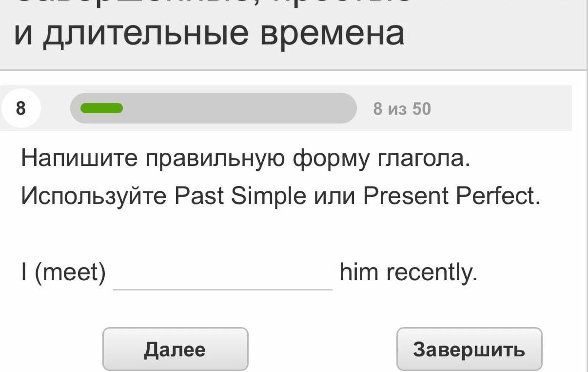Screen dimensions: 588x372
Task: Click the word "him" after the blank
Action: tap(359, 272)
